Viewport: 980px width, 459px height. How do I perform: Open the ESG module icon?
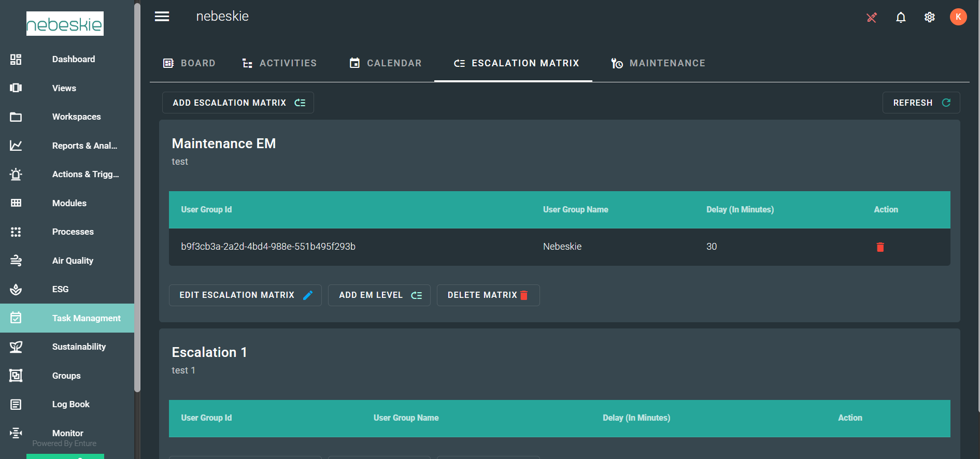(16, 290)
